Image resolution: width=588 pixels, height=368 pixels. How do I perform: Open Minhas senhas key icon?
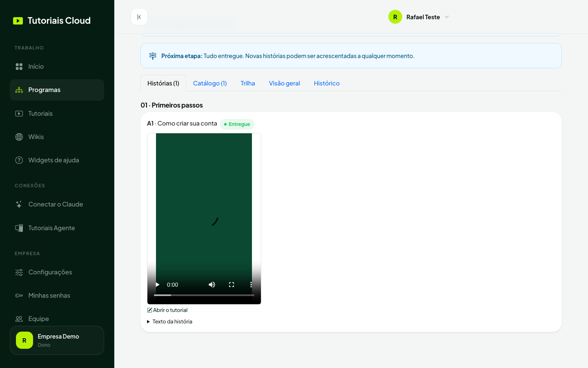click(19, 296)
